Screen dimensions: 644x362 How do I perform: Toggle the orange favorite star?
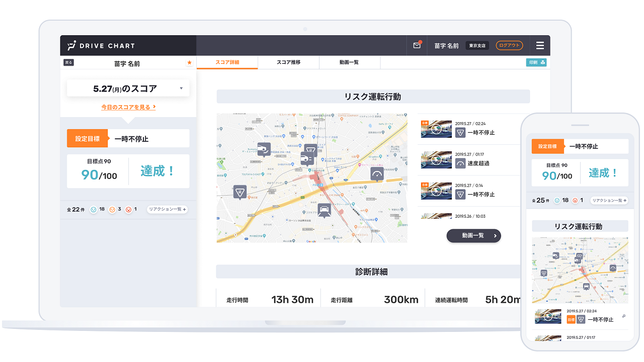coord(189,63)
